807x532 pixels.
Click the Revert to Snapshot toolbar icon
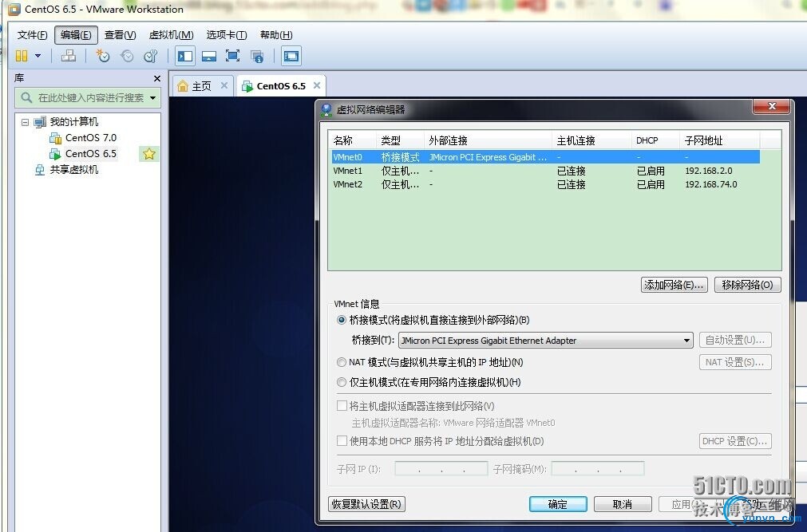tap(127, 56)
